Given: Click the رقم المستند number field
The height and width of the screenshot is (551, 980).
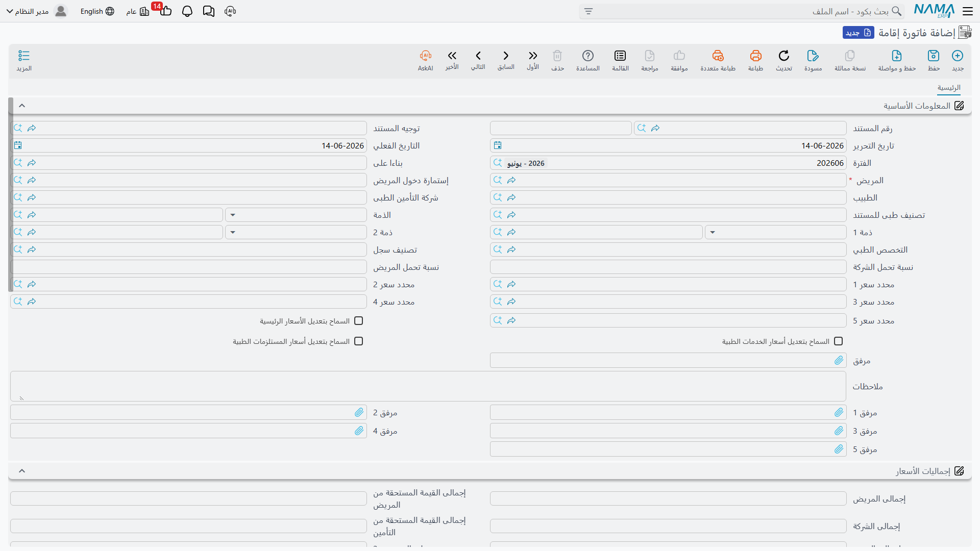Looking at the screenshot, I should click(561, 128).
